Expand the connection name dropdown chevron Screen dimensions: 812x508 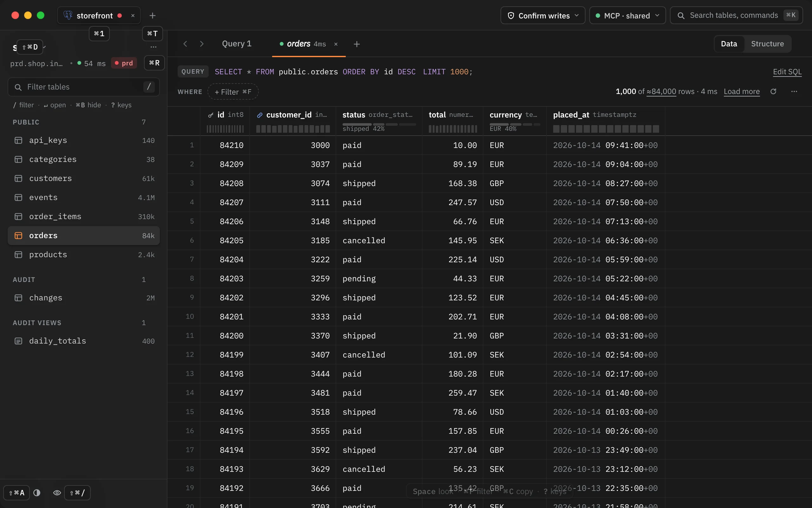(x=45, y=47)
